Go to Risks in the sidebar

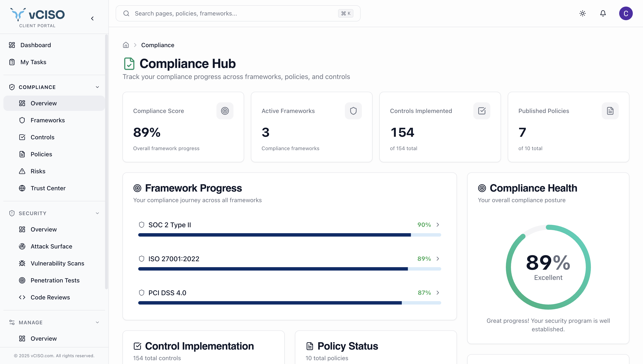(x=54, y=171)
